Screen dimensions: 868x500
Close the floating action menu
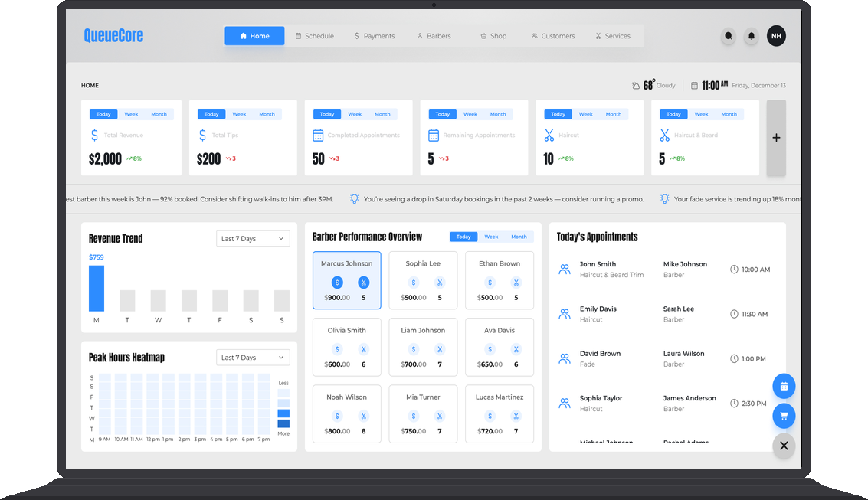point(784,446)
